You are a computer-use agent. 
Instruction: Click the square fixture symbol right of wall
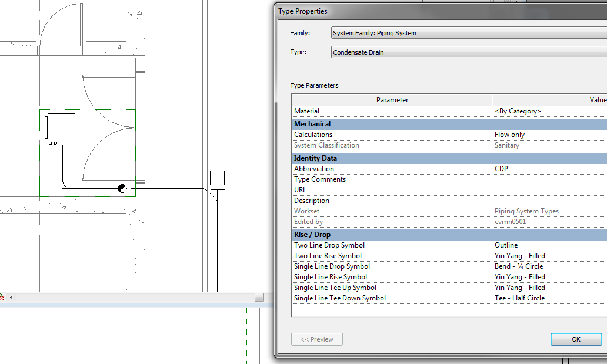pyautogui.click(x=217, y=178)
